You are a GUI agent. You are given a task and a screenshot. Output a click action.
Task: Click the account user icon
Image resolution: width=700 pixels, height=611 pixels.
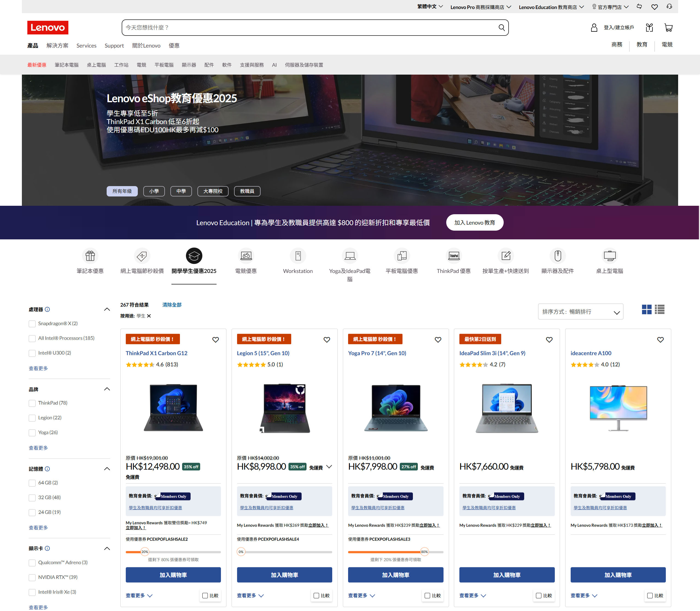(x=594, y=28)
